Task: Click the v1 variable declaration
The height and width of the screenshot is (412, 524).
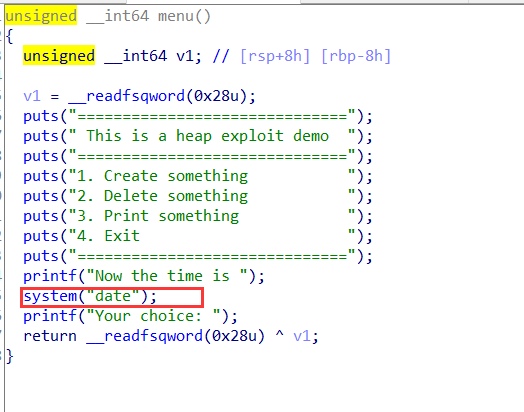Action: point(184,56)
